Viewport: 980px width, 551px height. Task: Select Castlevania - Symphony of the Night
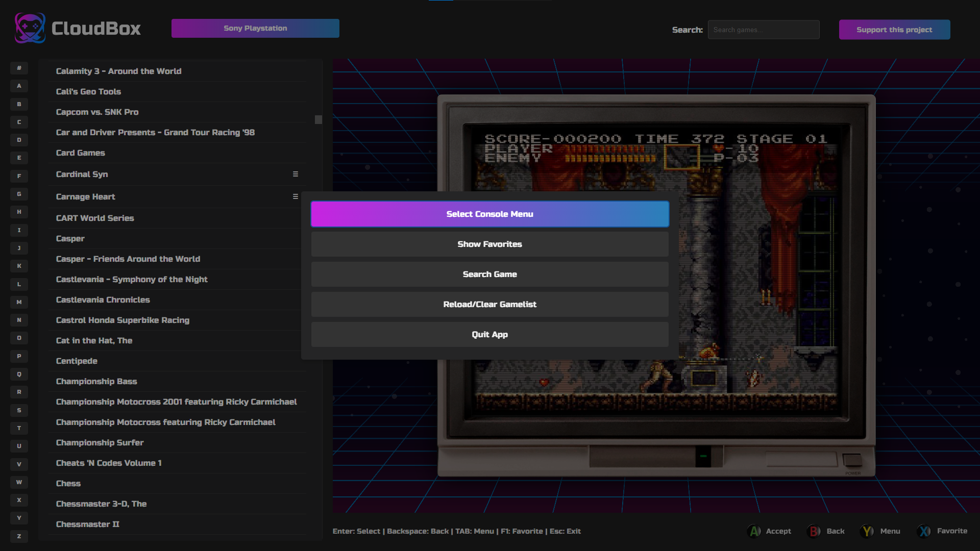(177, 279)
